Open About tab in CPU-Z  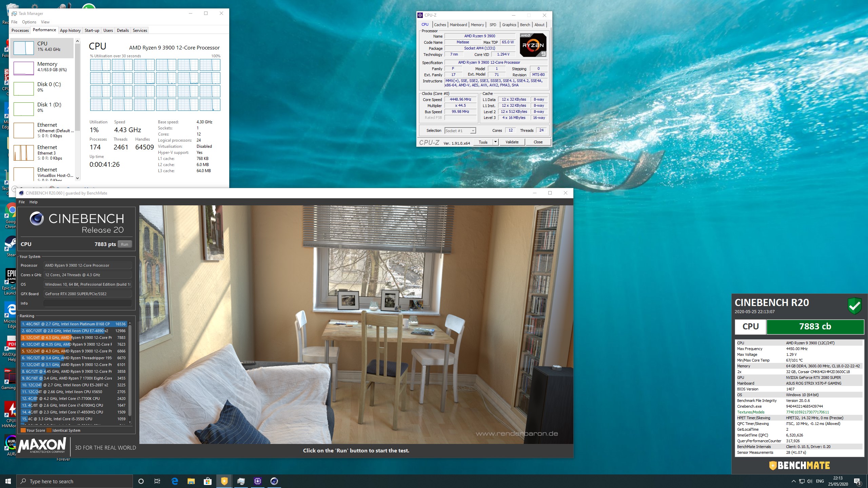click(539, 25)
